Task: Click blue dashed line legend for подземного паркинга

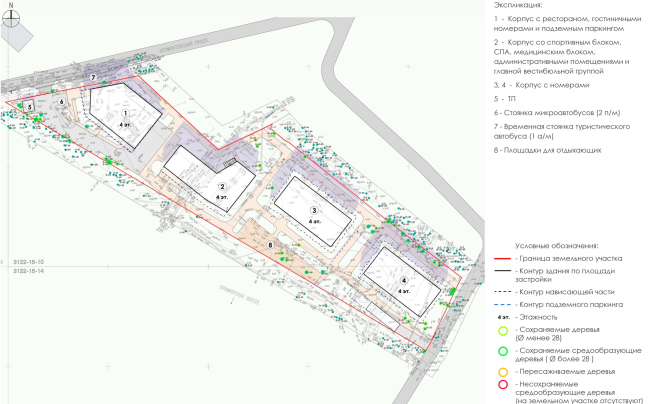Action: click(x=504, y=302)
